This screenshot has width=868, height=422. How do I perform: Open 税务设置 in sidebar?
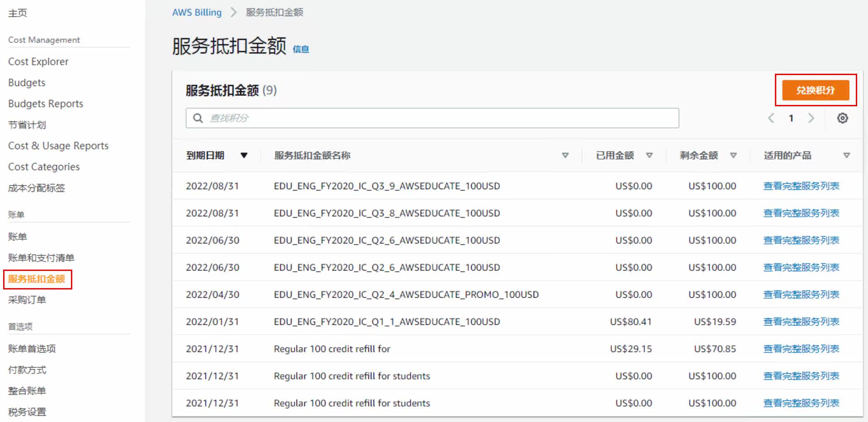[x=27, y=412]
